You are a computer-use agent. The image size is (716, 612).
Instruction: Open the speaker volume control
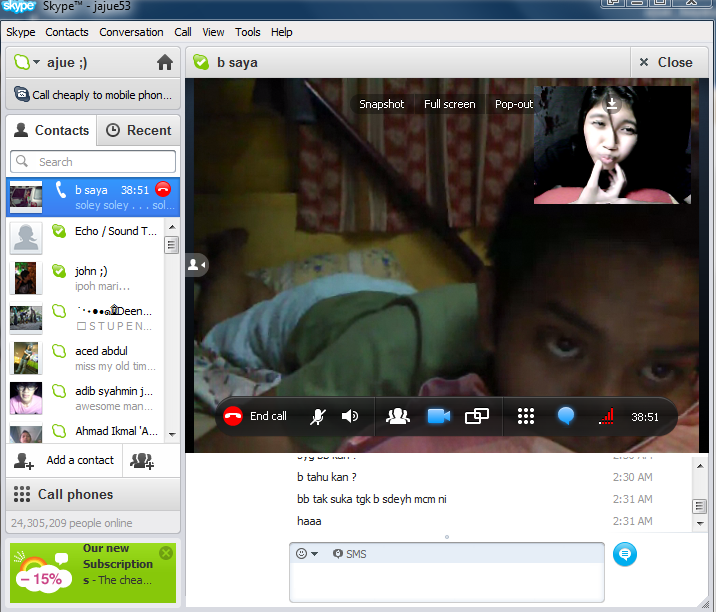pos(350,416)
